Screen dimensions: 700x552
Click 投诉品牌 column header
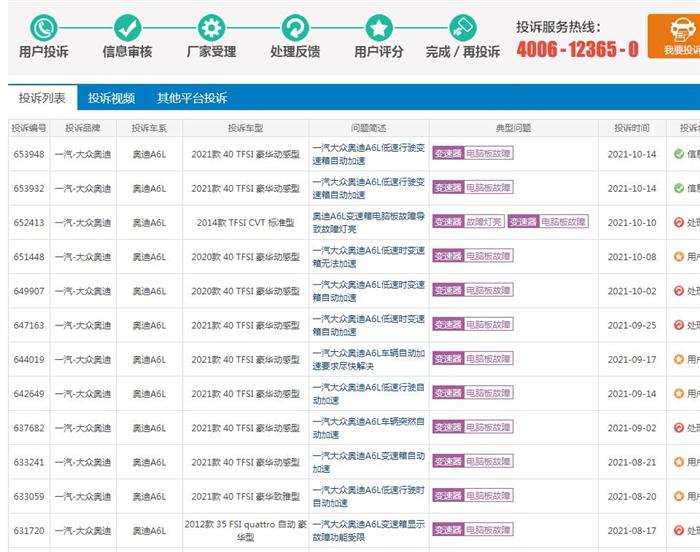[83, 128]
